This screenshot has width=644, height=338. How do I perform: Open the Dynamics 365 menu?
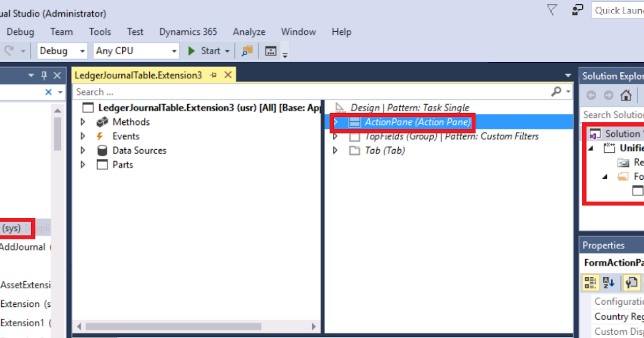(187, 32)
